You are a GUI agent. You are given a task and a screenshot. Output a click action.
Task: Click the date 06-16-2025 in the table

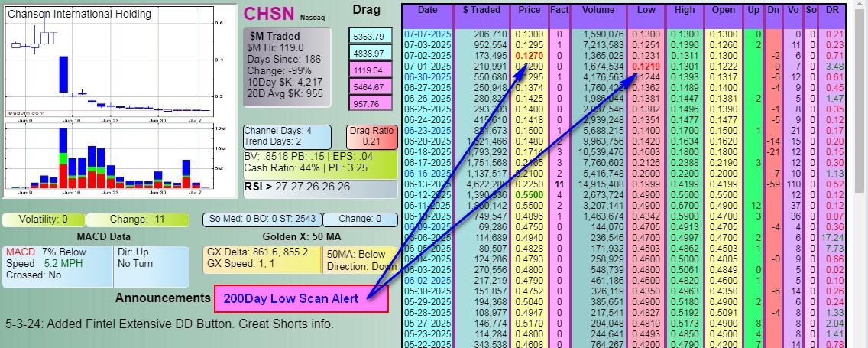(x=427, y=173)
